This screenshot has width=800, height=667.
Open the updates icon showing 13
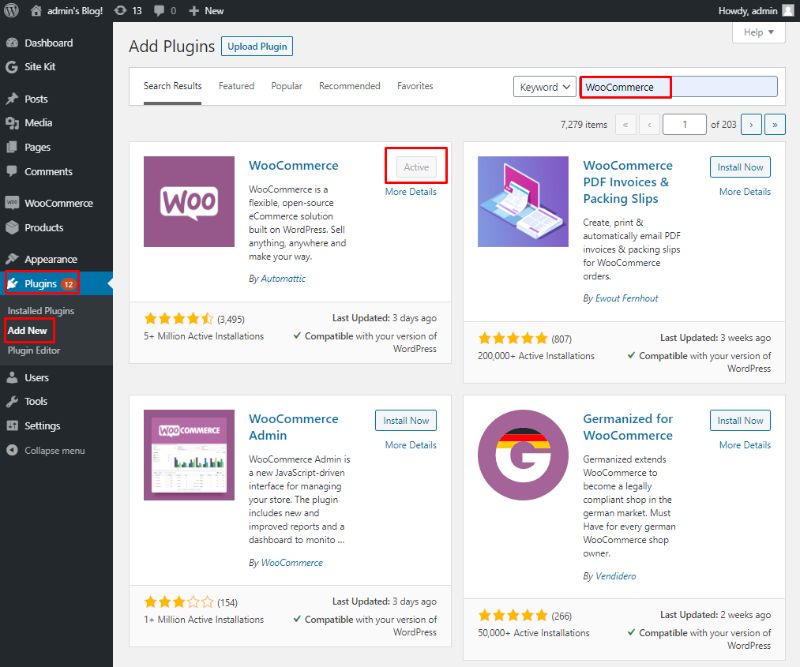point(120,11)
